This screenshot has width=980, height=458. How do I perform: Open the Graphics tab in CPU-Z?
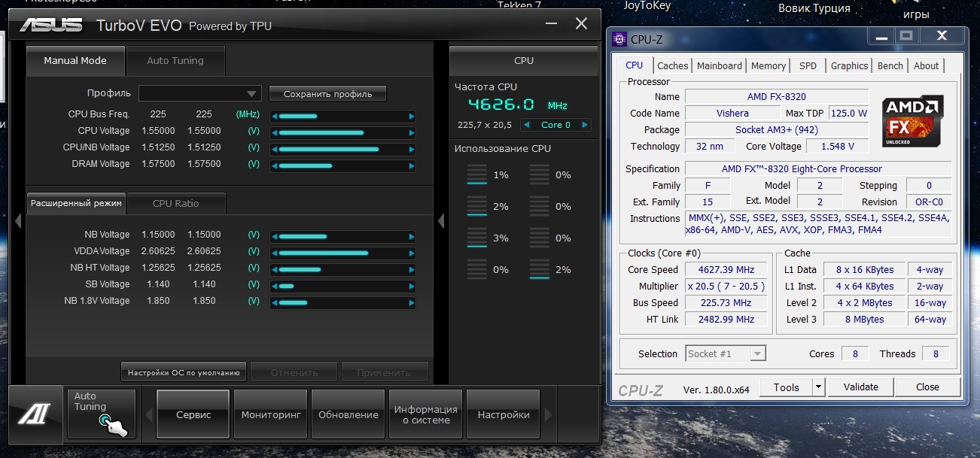pos(849,65)
